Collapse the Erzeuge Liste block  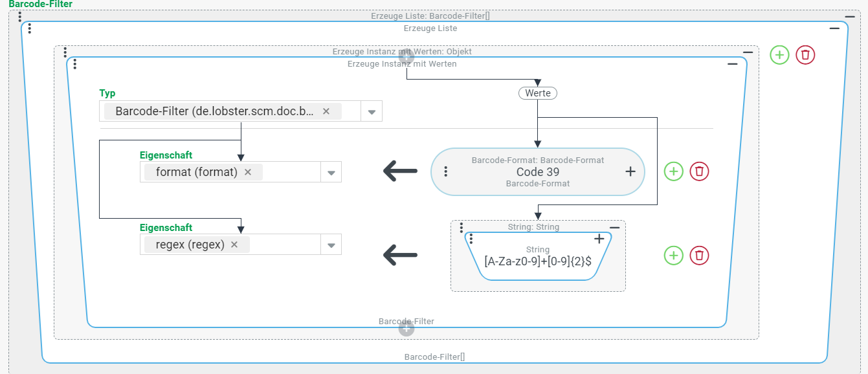click(834, 28)
